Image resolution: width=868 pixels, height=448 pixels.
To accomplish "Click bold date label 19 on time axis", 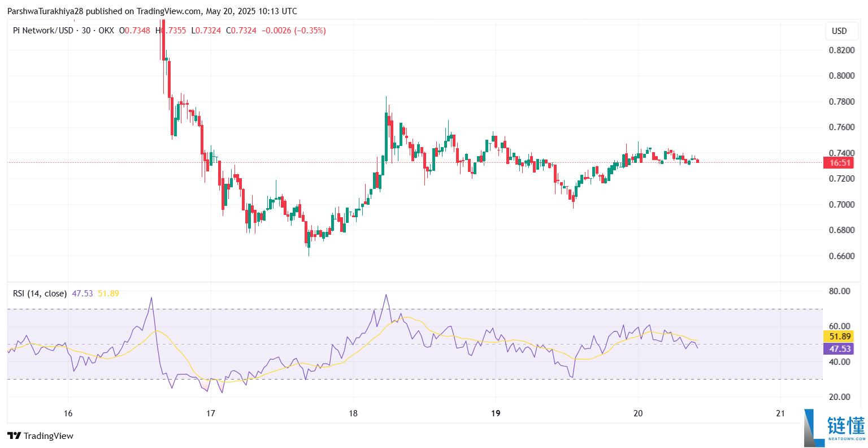I will tap(496, 413).
